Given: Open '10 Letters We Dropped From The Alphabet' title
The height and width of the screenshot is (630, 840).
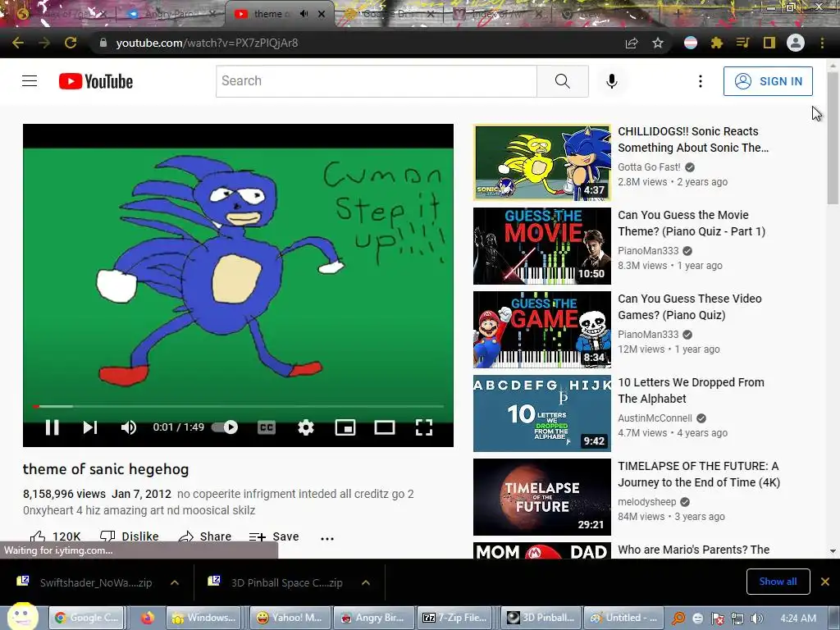Looking at the screenshot, I should click(x=691, y=390).
